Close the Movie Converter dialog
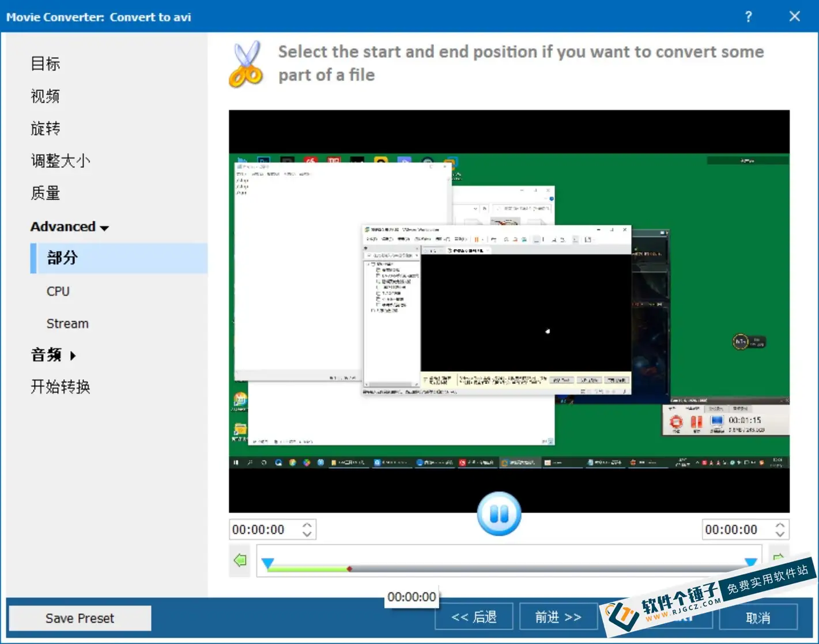The image size is (819, 644). pyautogui.click(x=795, y=17)
